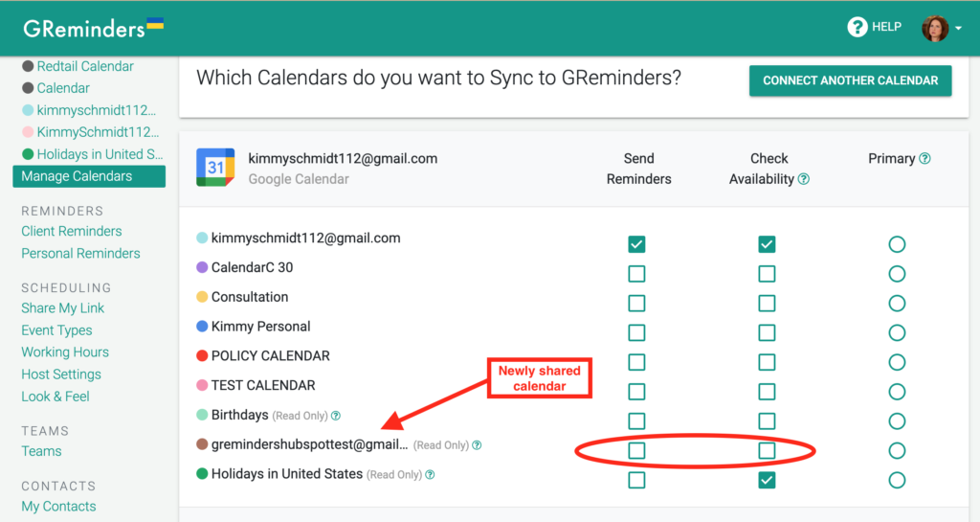
Task: Click the Primary column help icon
Action: click(x=924, y=159)
